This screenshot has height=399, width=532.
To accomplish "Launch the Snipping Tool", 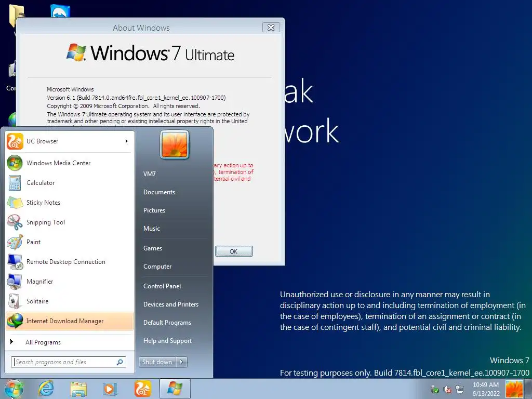I will coord(70,222).
